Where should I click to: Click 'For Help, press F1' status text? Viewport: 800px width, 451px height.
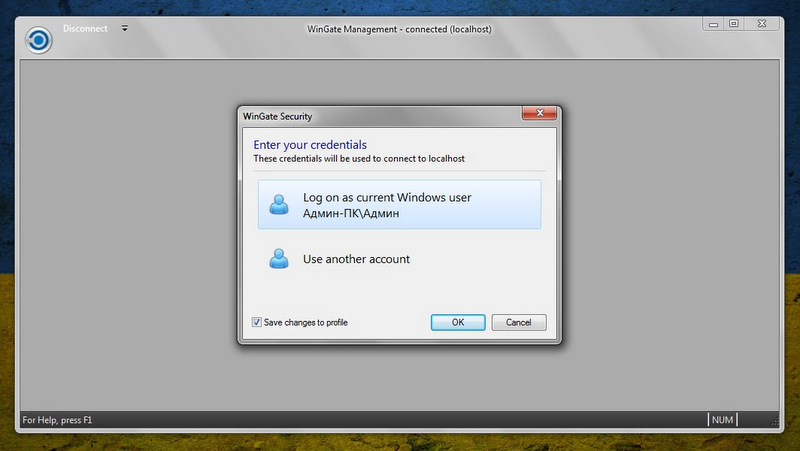(x=57, y=420)
